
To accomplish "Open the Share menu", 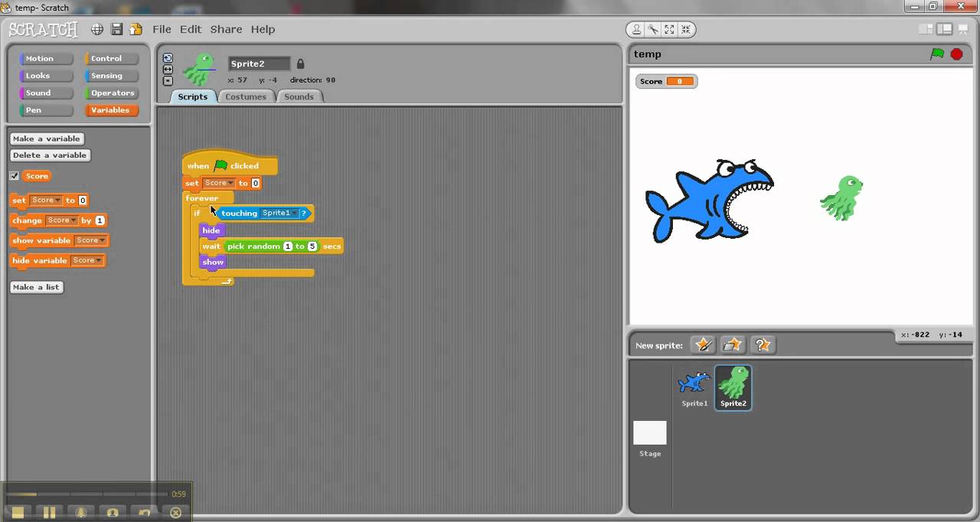I will tap(226, 29).
